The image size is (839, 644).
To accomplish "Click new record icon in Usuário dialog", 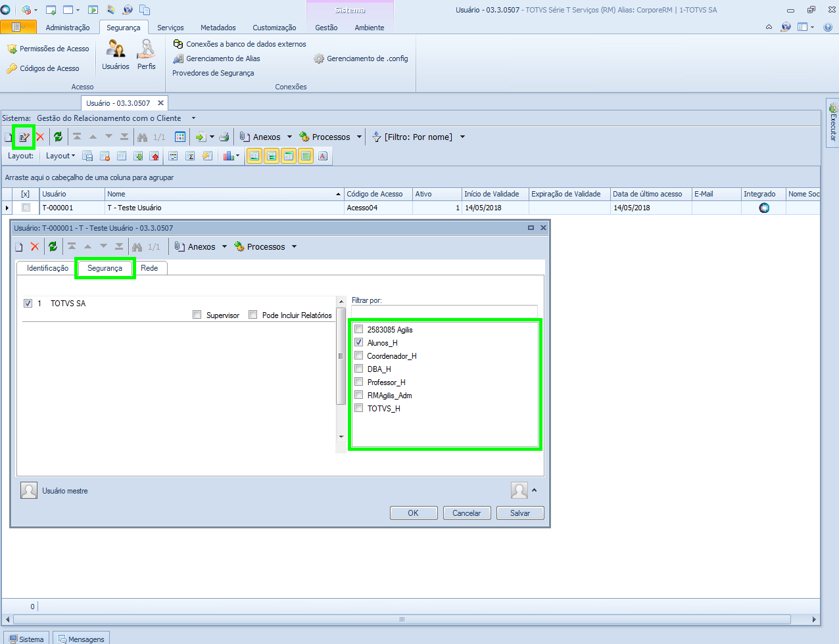I will click(19, 246).
